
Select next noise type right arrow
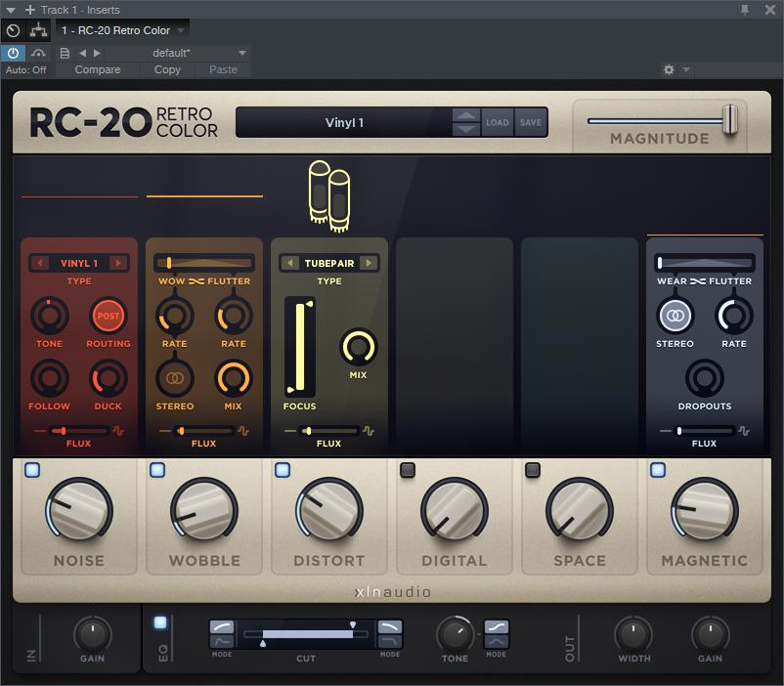[x=118, y=263]
